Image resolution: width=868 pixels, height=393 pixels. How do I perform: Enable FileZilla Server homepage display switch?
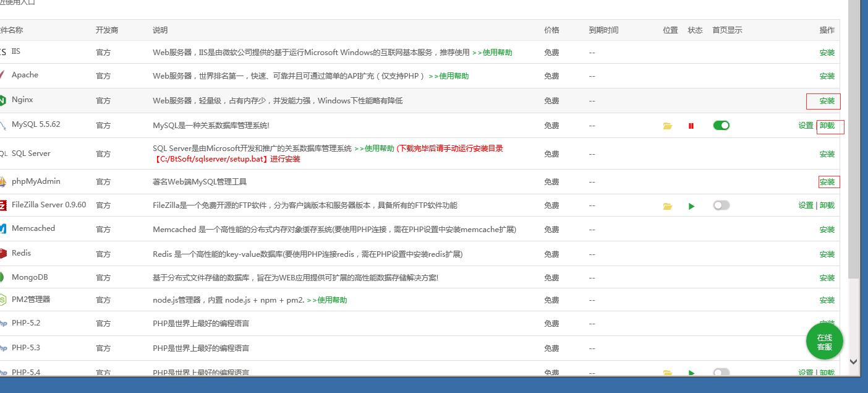(721, 205)
